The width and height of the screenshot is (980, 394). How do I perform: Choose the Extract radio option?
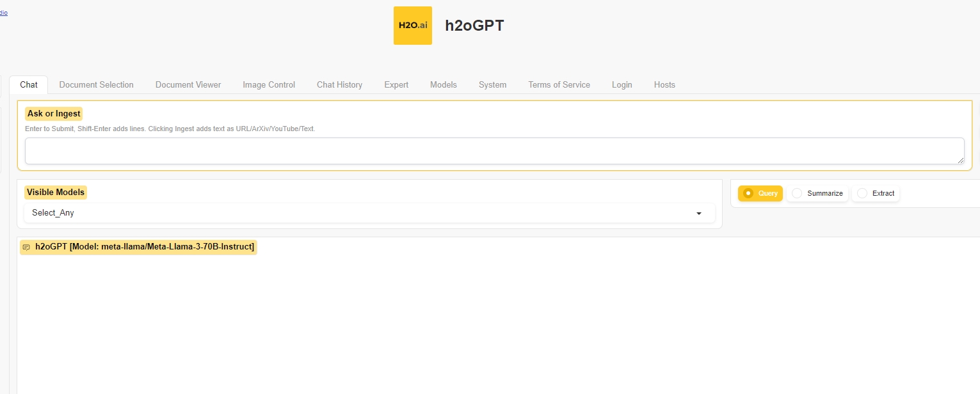click(862, 193)
